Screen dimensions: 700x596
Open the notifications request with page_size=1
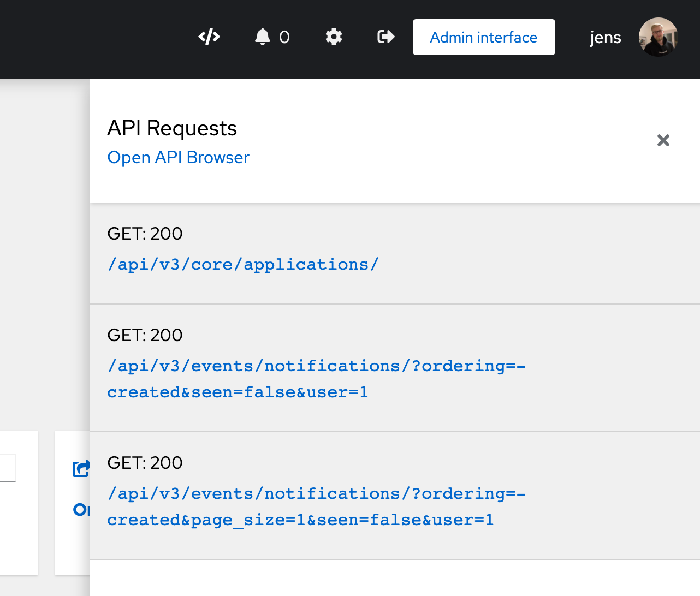316,506
